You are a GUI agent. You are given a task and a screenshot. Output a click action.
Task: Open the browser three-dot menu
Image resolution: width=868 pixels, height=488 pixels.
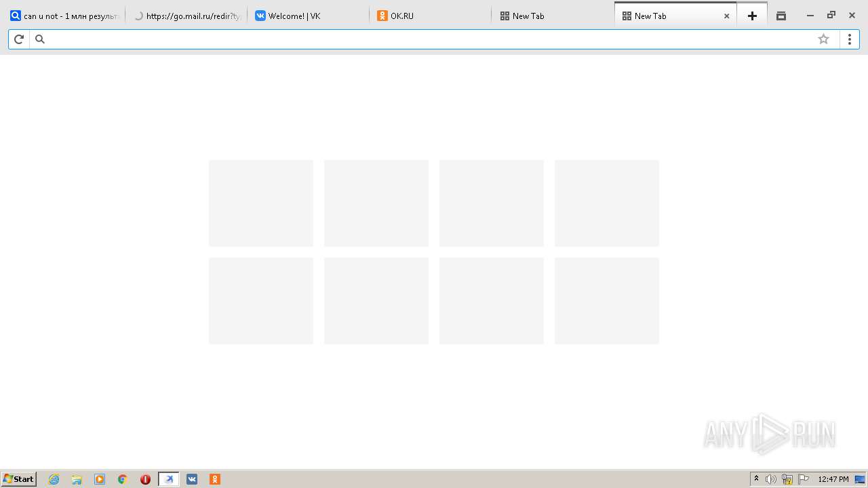point(849,39)
